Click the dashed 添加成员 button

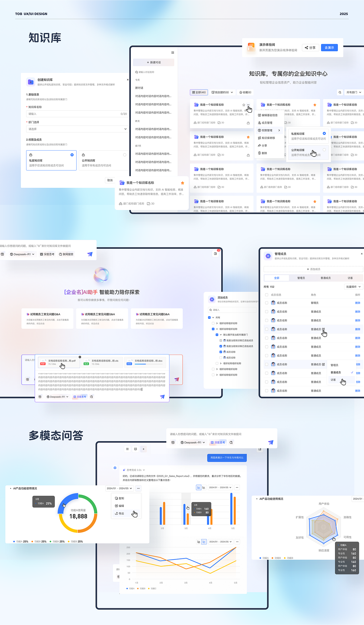point(313,269)
